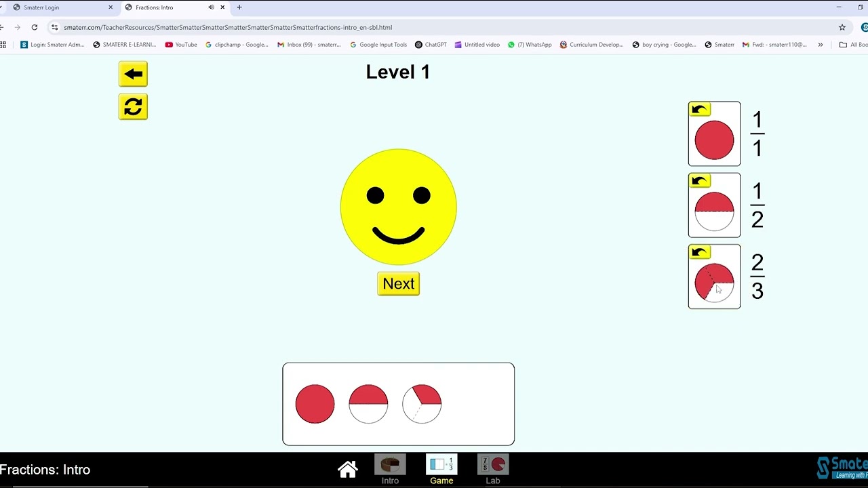Click the Next button
The height and width of the screenshot is (488, 868).
point(399,283)
